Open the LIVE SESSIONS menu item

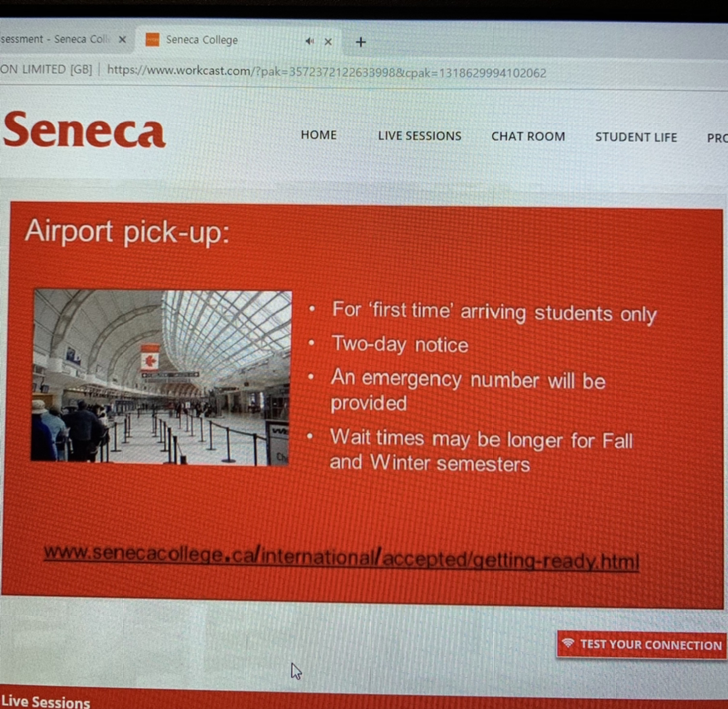tap(419, 136)
